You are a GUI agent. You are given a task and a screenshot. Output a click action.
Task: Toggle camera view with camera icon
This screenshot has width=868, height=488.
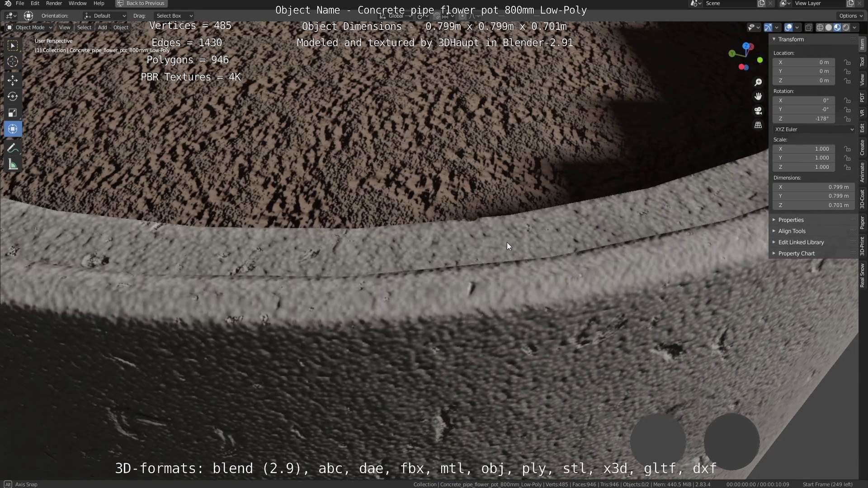point(758,111)
